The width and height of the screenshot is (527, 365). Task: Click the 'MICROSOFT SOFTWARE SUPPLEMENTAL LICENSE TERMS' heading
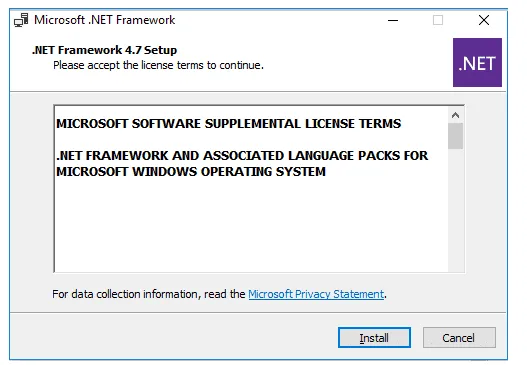229,124
